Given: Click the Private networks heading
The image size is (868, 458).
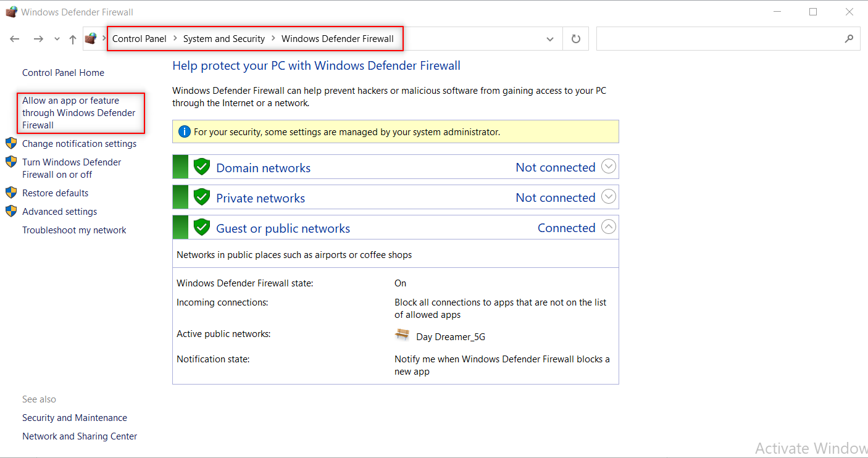Looking at the screenshot, I should coord(261,198).
